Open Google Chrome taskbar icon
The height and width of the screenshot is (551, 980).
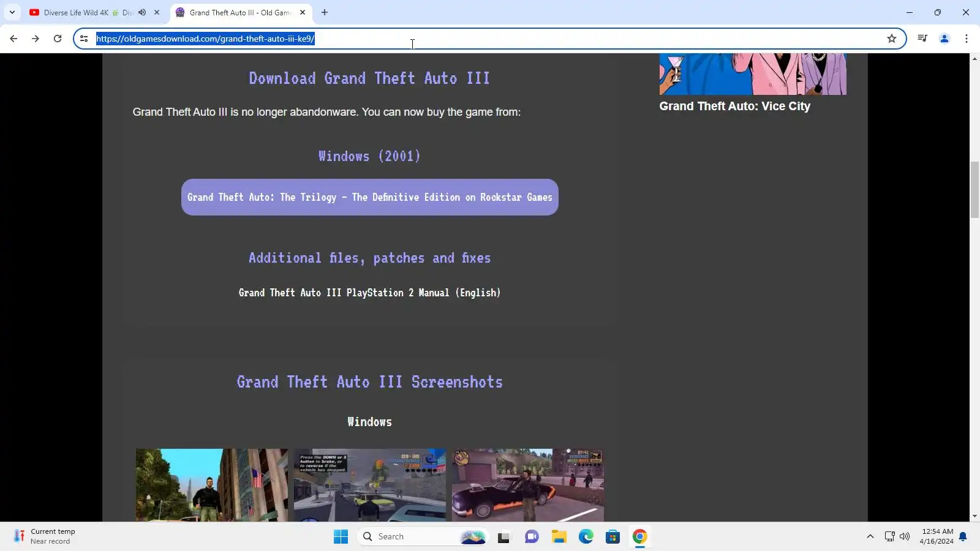click(640, 537)
